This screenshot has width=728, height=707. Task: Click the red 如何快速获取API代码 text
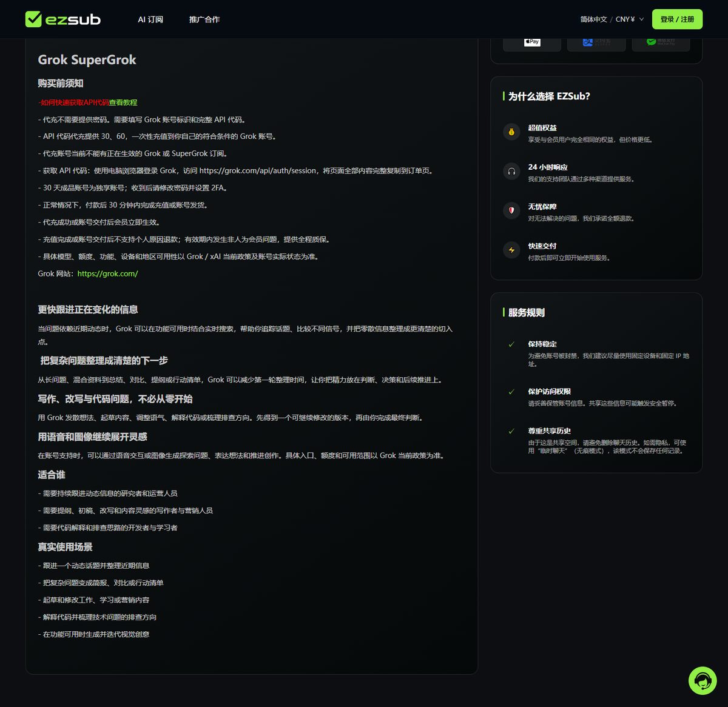pos(73,102)
